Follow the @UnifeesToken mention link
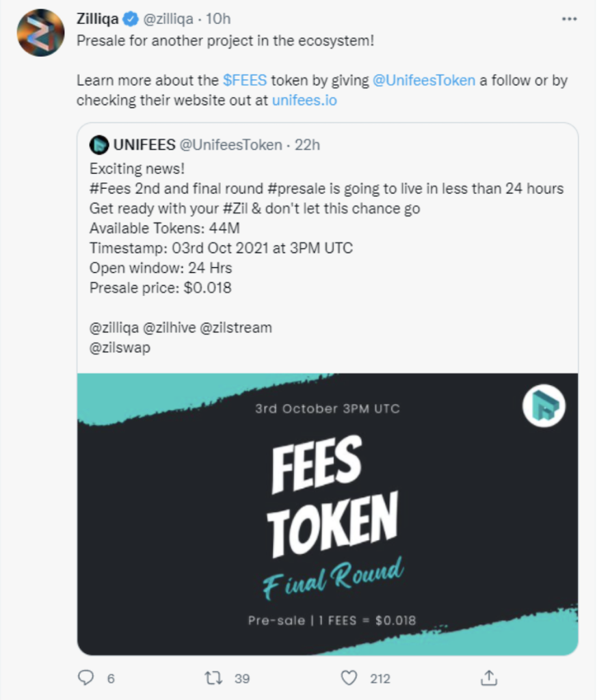The height and width of the screenshot is (700, 597). pos(424,81)
